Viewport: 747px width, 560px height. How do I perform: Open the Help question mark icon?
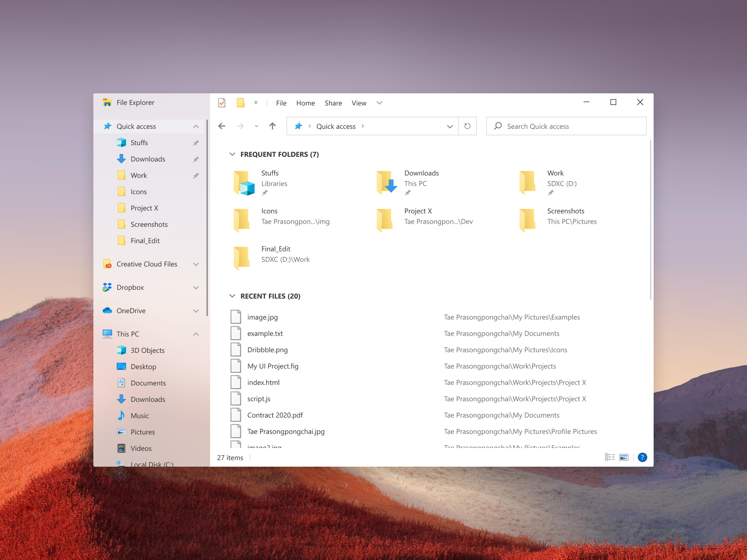(x=642, y=457)
